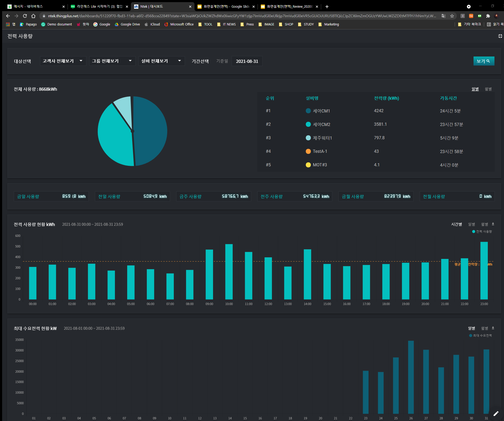This screenshot has height=421, width=504.
Task: Open the Chrome profile avatar
Action: (x=497, y=16)
